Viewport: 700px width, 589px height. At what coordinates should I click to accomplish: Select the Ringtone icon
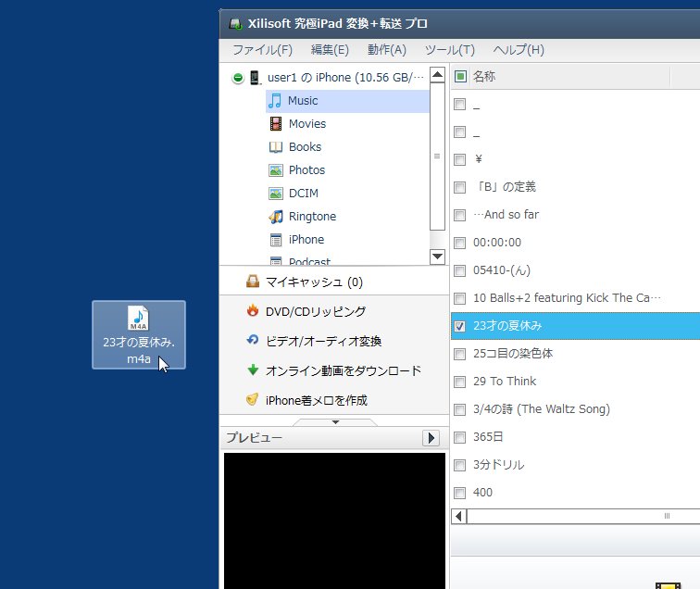(x=276, y=217)
